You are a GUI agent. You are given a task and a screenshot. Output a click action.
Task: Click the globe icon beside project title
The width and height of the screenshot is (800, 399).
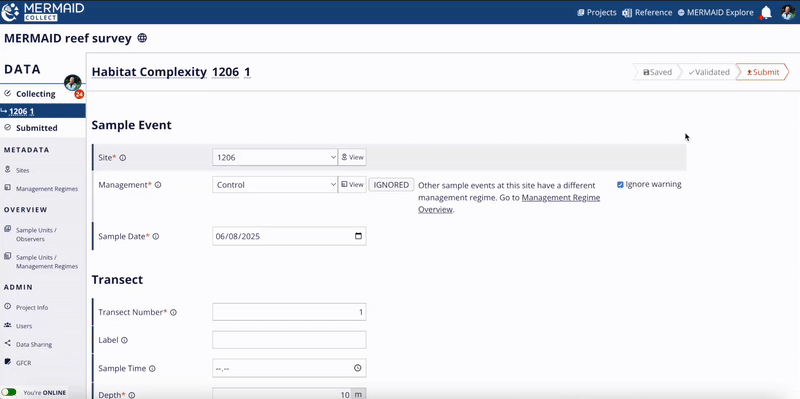142,38
